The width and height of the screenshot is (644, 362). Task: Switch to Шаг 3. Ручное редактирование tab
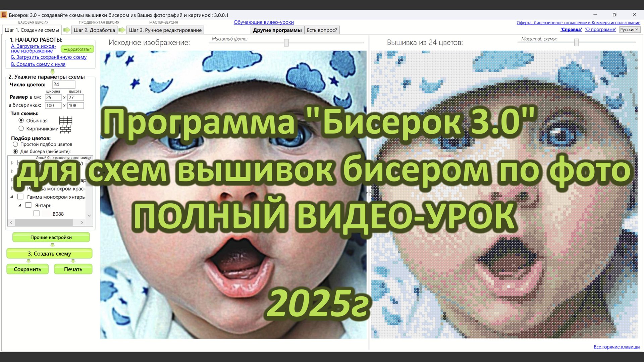pos(165,30)
